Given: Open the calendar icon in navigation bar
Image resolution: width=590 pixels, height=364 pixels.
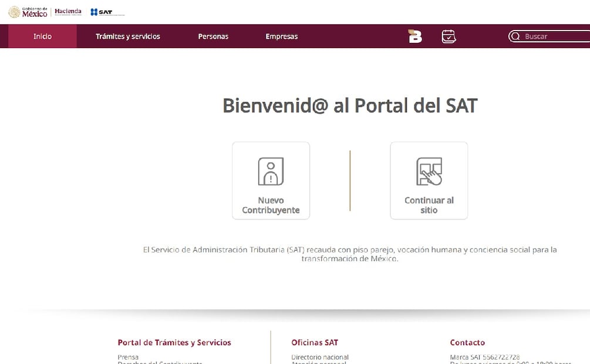Looking at the screenshot, I should point(449,36).
